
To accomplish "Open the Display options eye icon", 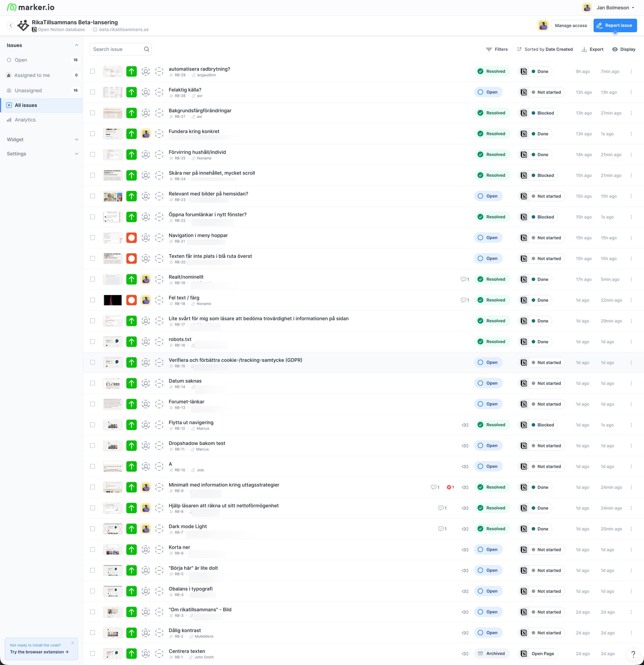I will [615, 49].
